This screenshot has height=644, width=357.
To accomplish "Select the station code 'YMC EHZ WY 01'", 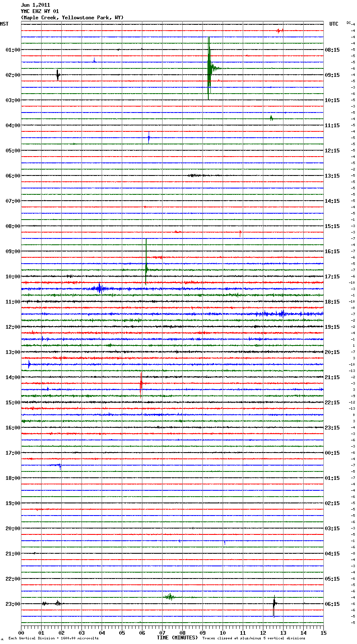I will pyautogui.click(x=40, y=11).
